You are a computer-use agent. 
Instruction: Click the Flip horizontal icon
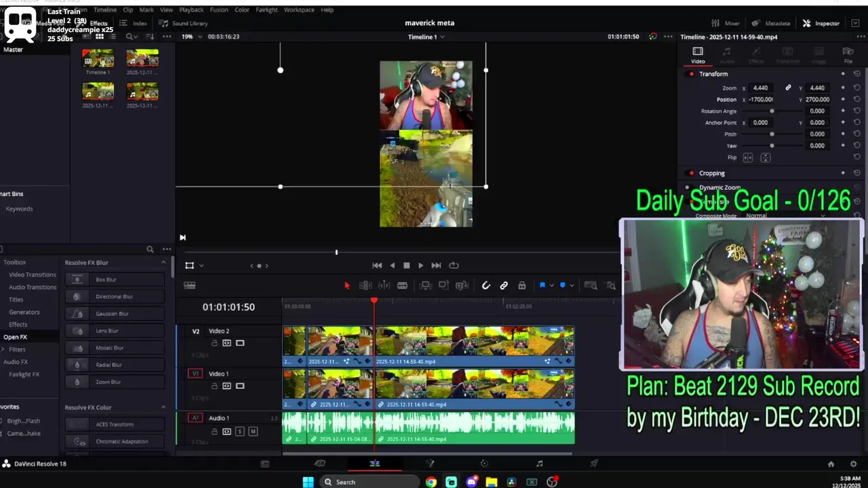[748, 157]
